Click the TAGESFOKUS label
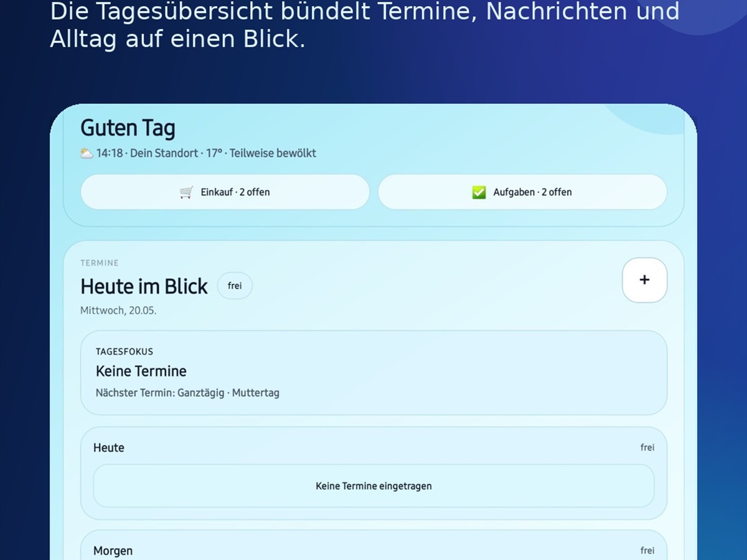 pyautogui.click(x=125, y=352)
